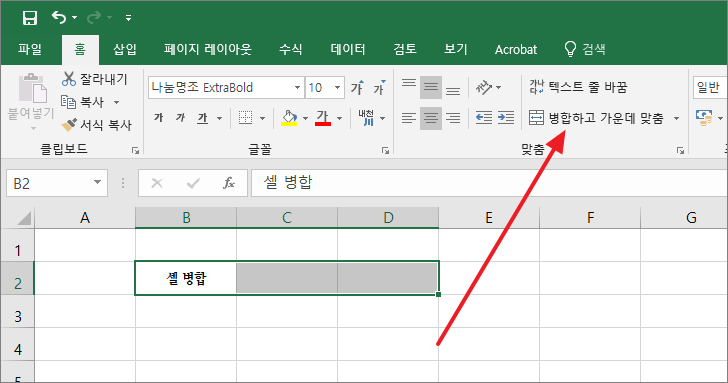Image resolution: width=728 pixels, height=383 pixels.
Task: Open the Name Box dropdown B2
Action: [x=97, y=182]
